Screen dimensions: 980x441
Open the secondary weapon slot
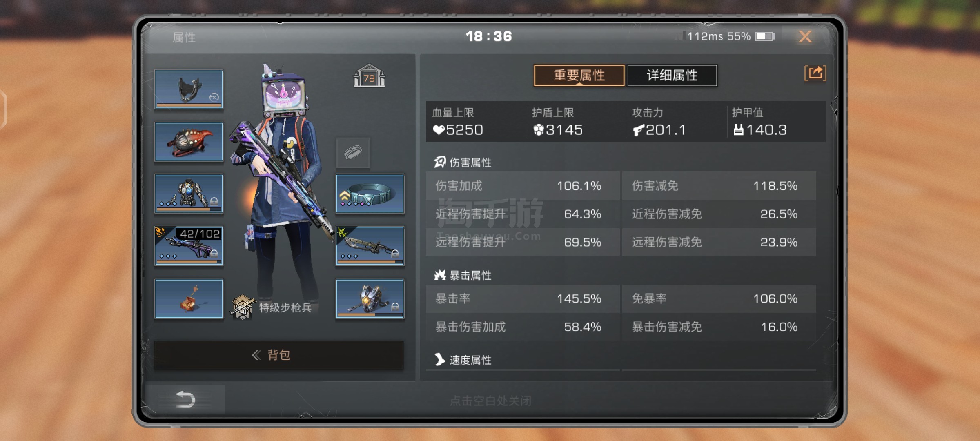[370, 246]
